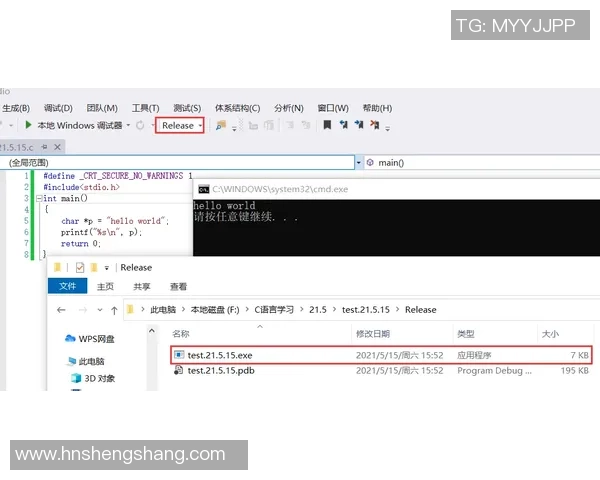Go up one folder level
600x480 pixels.
[114, 310]
